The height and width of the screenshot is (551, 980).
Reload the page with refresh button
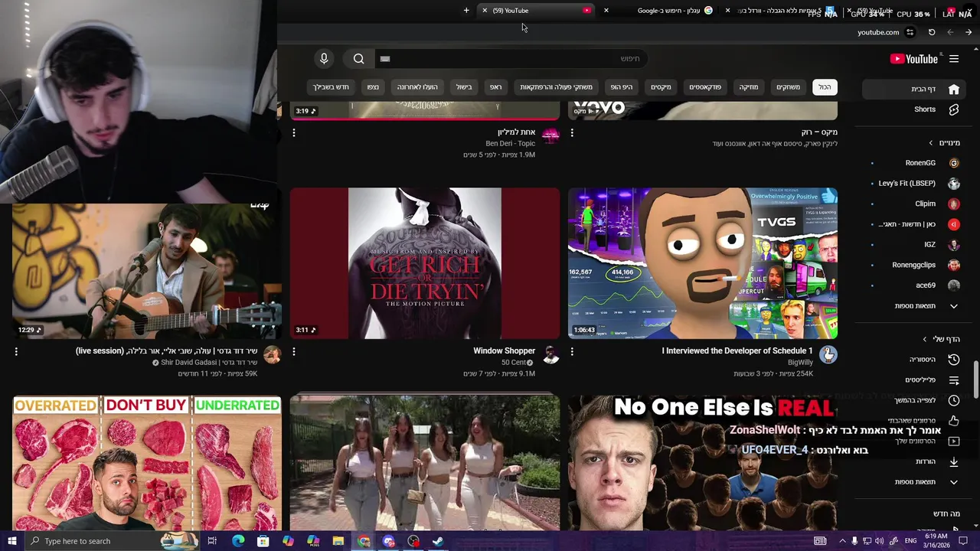(x=932, y=32)
